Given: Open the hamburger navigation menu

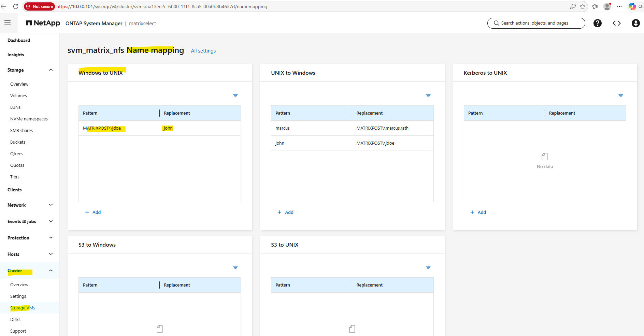Looking at the screenshot, I should pyautogui.click(x=8, y=23).
